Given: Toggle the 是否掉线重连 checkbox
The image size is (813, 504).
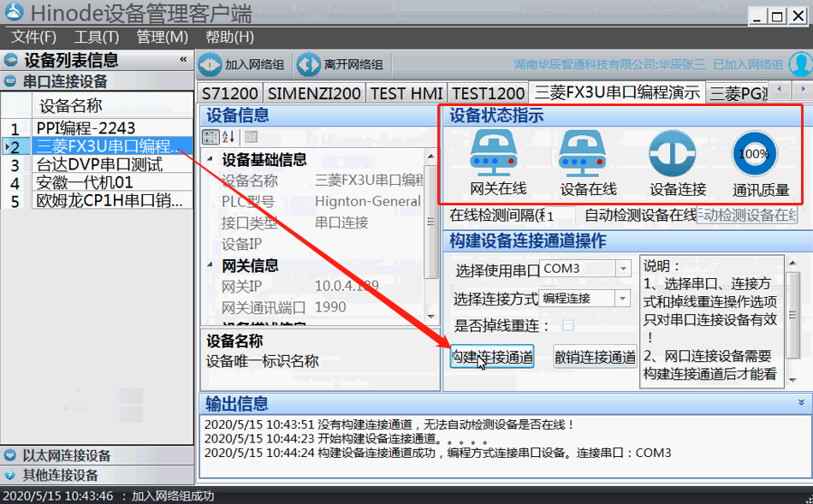Looking at the screenshot, I should tap(568, 325).
